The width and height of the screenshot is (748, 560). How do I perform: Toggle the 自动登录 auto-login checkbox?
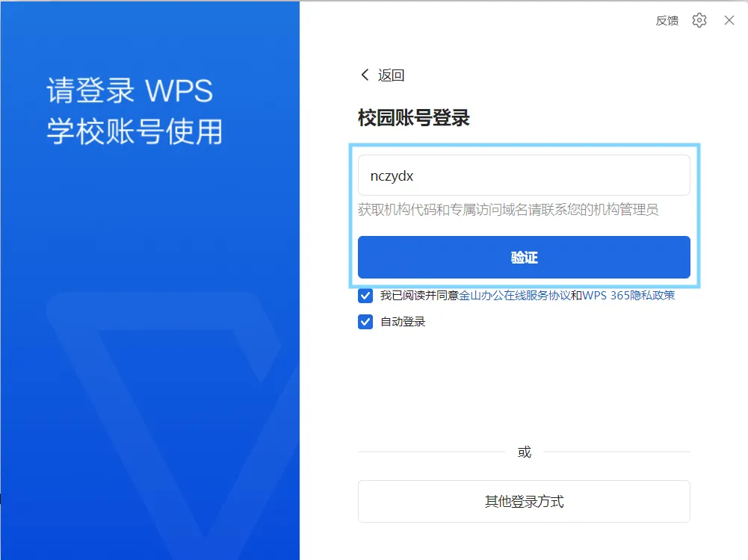365,322
